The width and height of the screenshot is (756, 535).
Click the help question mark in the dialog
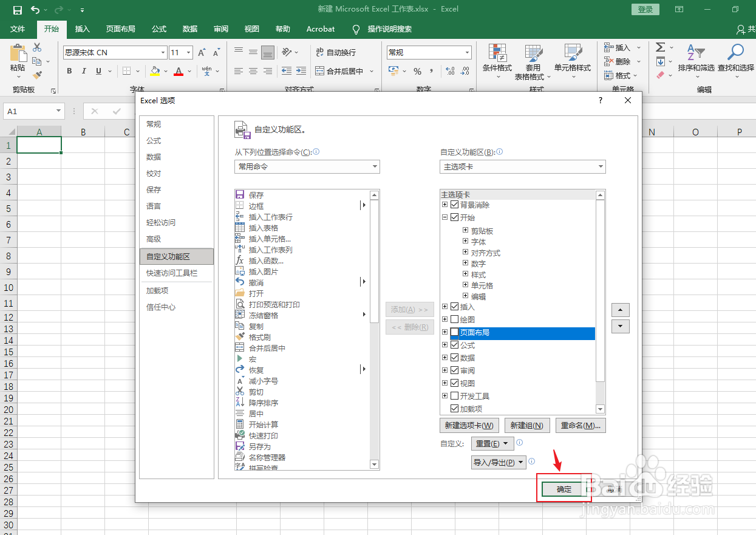coord(600,100)
